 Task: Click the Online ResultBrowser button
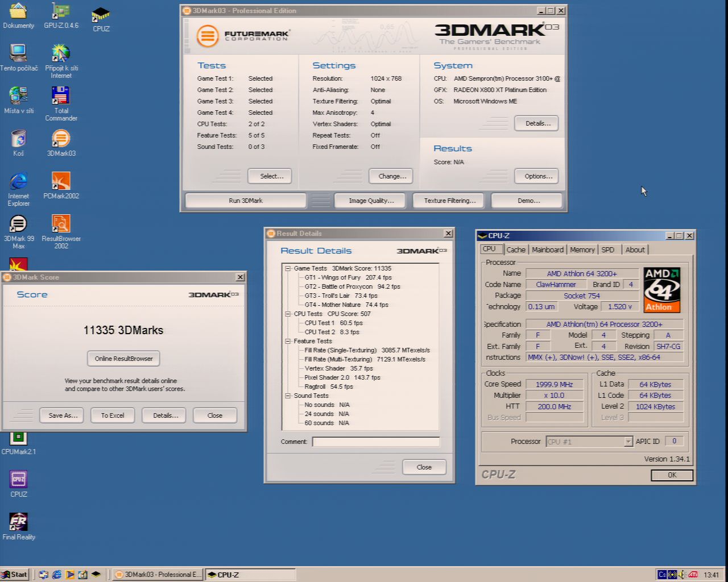123,359
